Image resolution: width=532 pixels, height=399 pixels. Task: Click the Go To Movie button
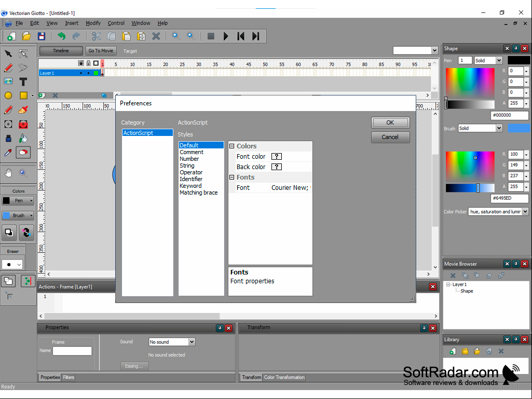[101, 51]
